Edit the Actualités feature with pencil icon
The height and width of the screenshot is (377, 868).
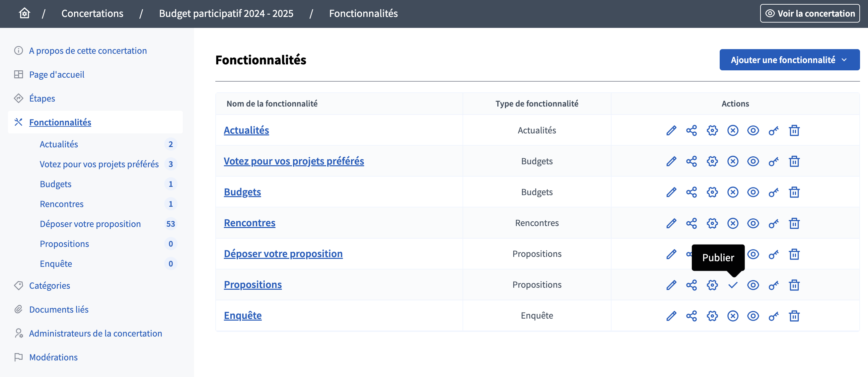[671, 130]
